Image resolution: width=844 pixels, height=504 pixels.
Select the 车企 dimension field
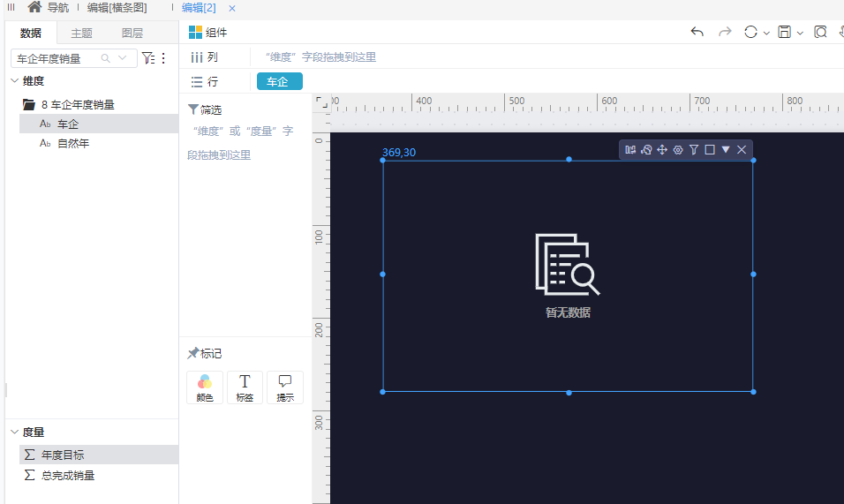pos(99,124)
